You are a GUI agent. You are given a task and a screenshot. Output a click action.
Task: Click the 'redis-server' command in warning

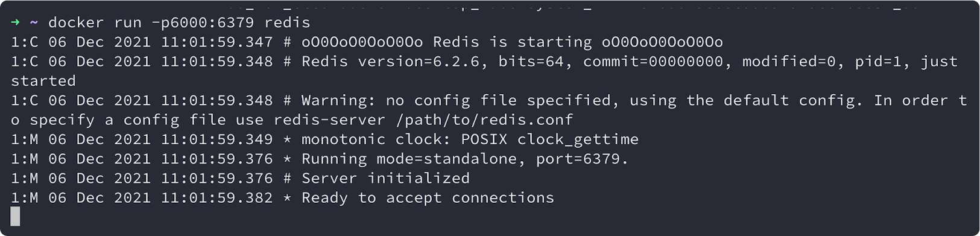click(329, 120)
